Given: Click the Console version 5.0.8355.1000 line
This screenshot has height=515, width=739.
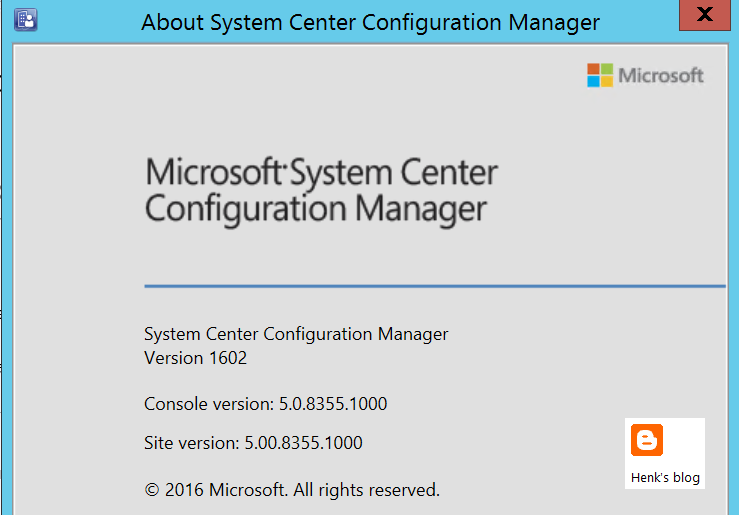Looking at the screenshot, I should click(265, 404).
